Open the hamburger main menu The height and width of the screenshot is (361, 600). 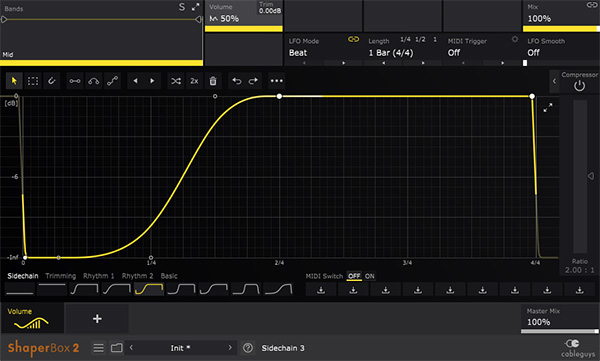pyautogui.click(x=98, y=348)
